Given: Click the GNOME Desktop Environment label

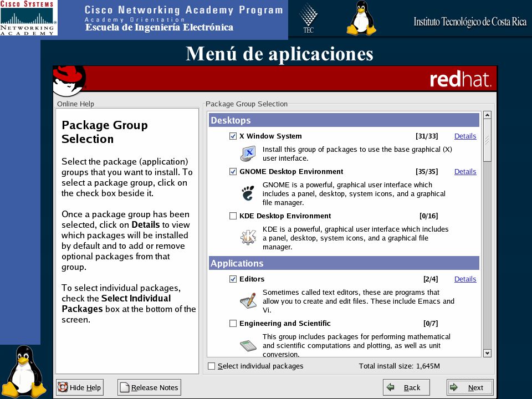Looking at the screenshot, I should click(291, 172).
